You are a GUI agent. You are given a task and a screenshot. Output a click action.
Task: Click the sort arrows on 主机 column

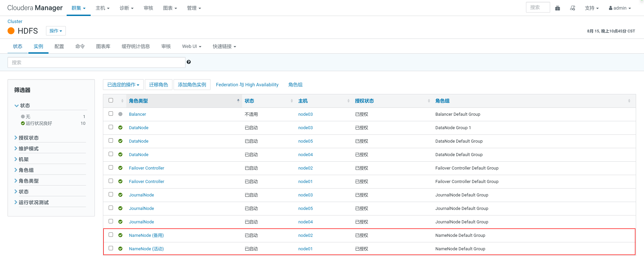coord(349,101)
